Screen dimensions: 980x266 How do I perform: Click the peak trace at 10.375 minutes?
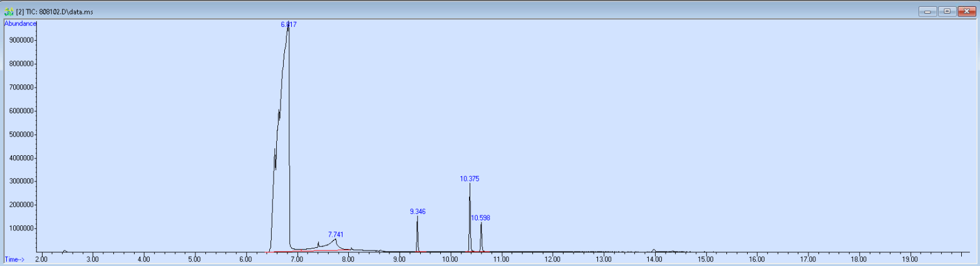(470, 217)
